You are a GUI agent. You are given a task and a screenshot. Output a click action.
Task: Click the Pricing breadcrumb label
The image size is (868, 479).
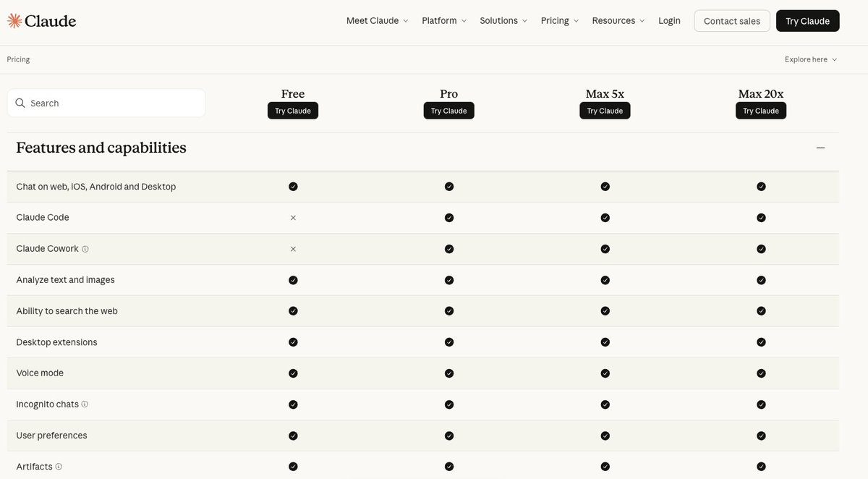pyautogui.click(x=19, y=59)
